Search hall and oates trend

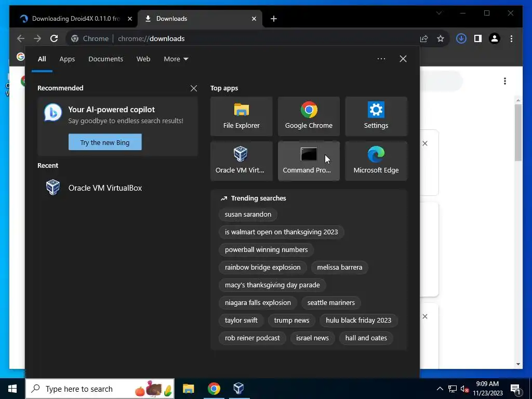[366, 338]
